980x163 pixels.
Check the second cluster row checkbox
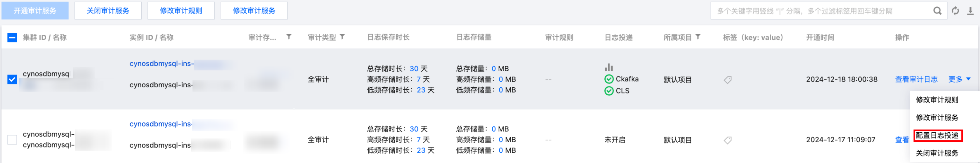[x=12, y=140]
